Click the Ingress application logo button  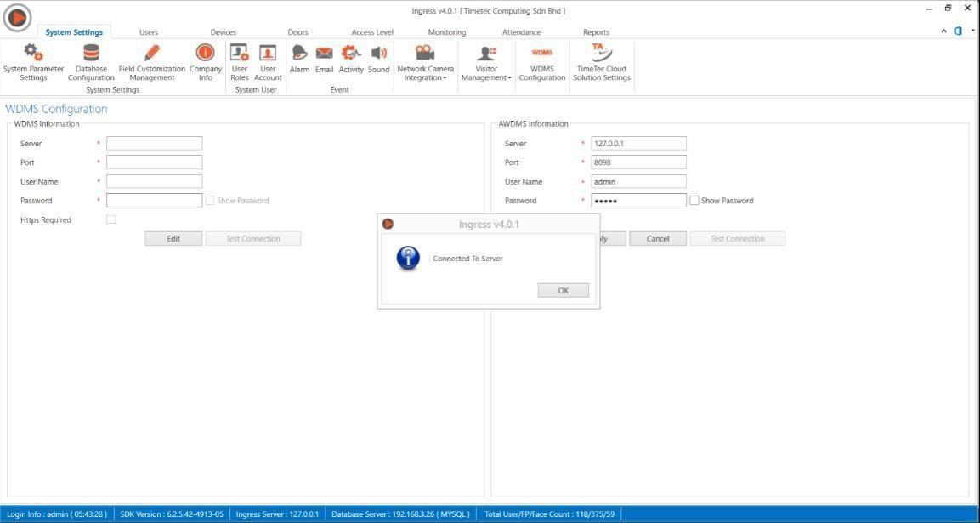(17, 18)
